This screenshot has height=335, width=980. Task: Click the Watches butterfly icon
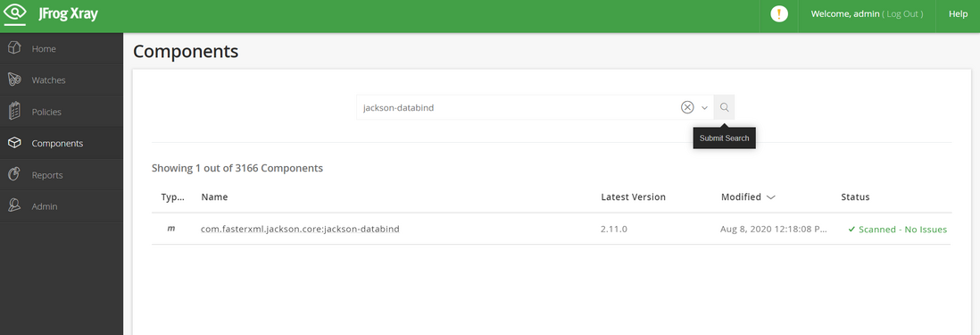click(x=14, y=80)
